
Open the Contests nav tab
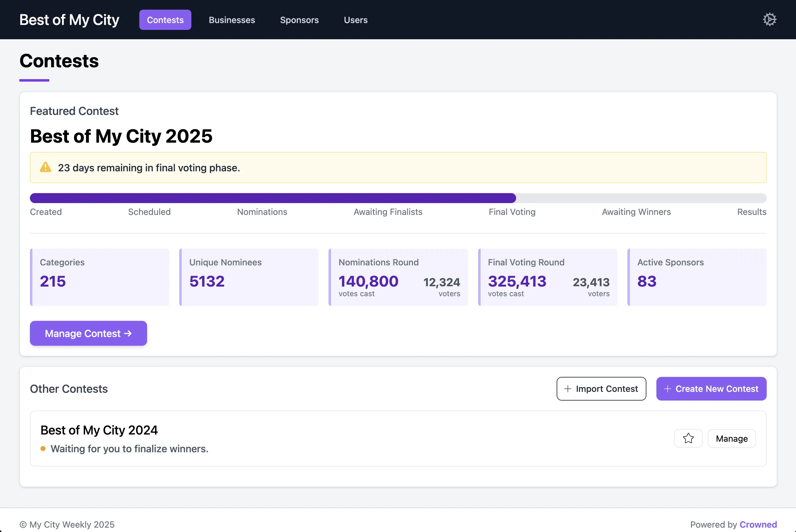165,20
